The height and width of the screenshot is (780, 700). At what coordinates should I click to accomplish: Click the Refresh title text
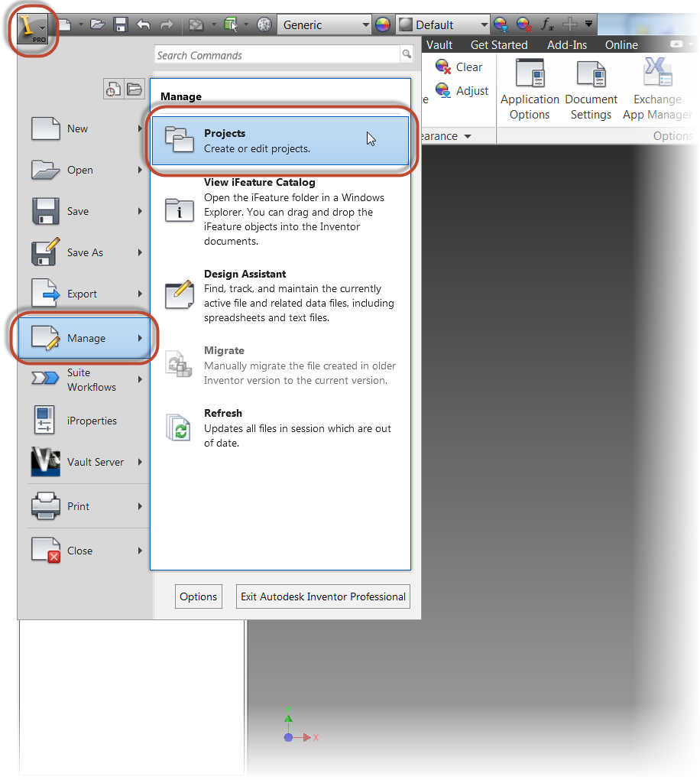[x=222, y=413]
